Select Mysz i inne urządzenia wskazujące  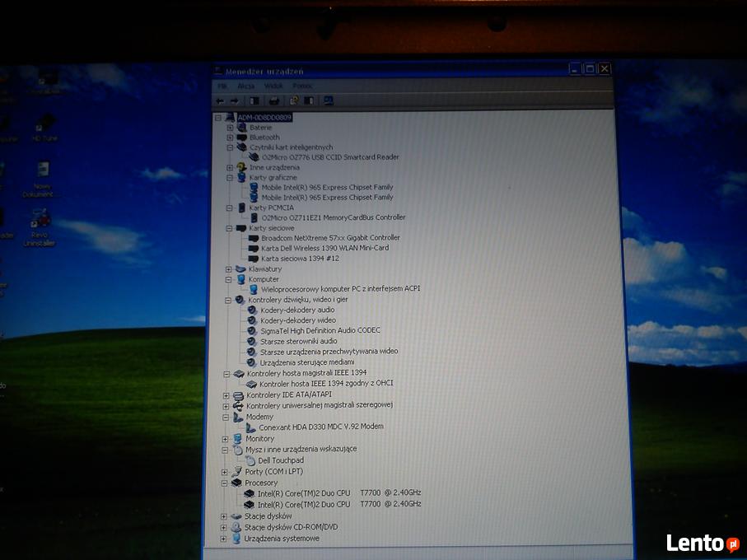pos(301,450)
